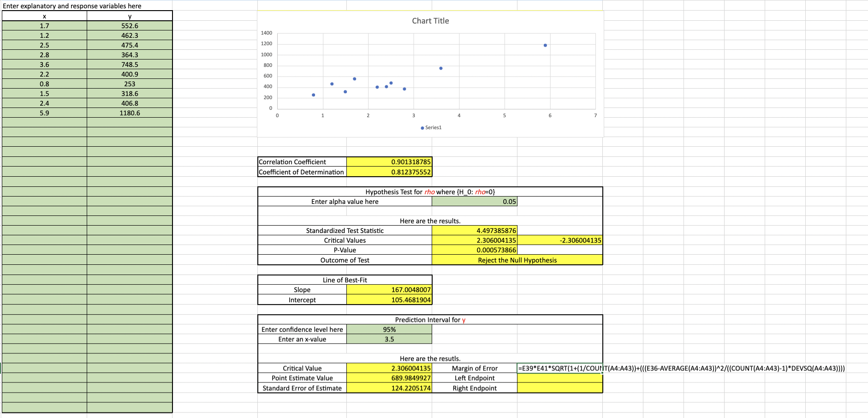Screen dimensions: 868x418
Task: Select the x cell with value 1.7
Action: [x=44, y=26]
